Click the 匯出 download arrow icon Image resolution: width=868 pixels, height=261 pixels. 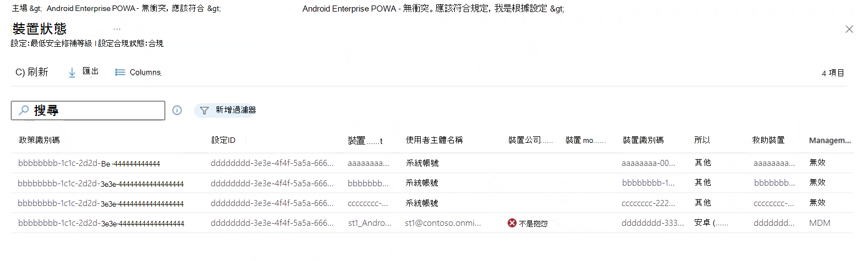72,73
